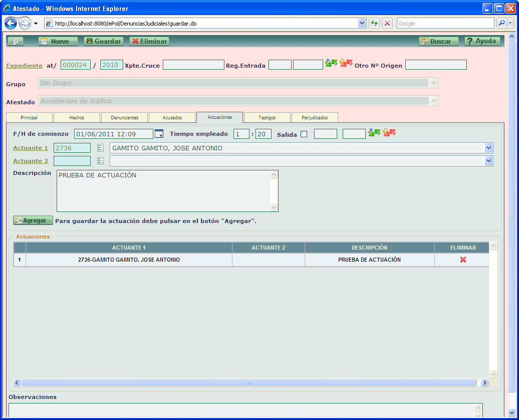Click the list icon at toolbar's left end
Viewport: 519px width, 420px height.
tap(15, 42)
